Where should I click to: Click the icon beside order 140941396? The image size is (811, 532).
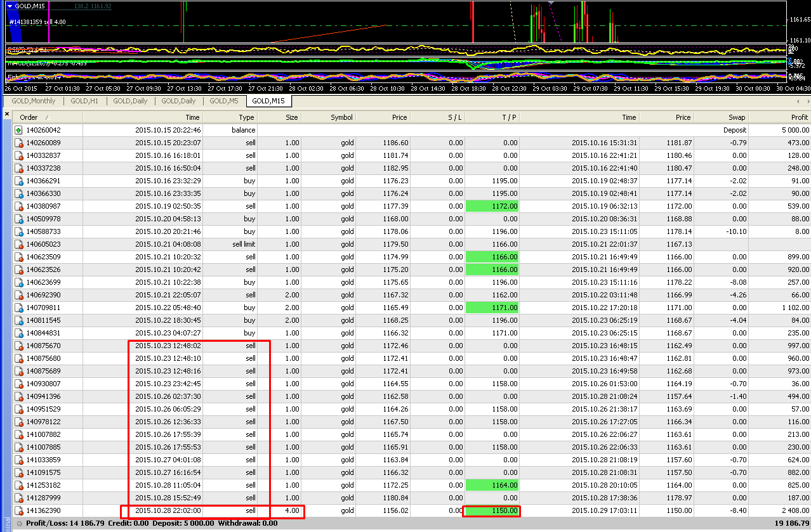[18, 396]
